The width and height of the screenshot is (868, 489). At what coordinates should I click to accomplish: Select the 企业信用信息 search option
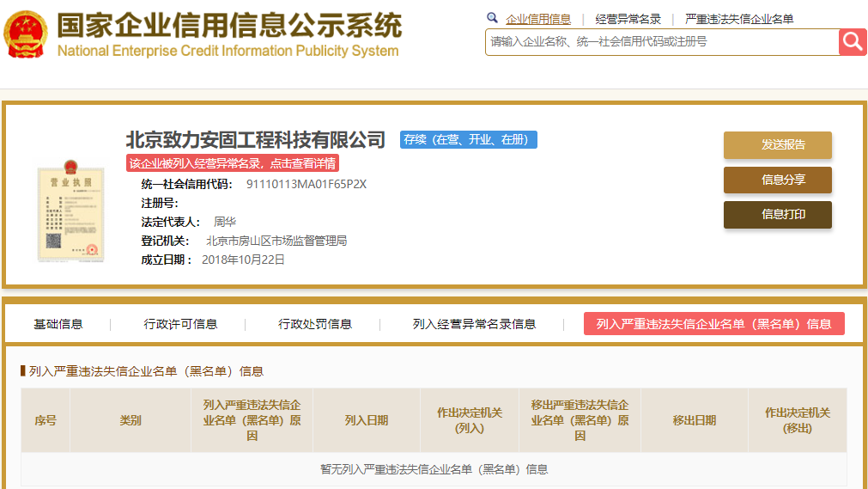click(x=538, y=20)
